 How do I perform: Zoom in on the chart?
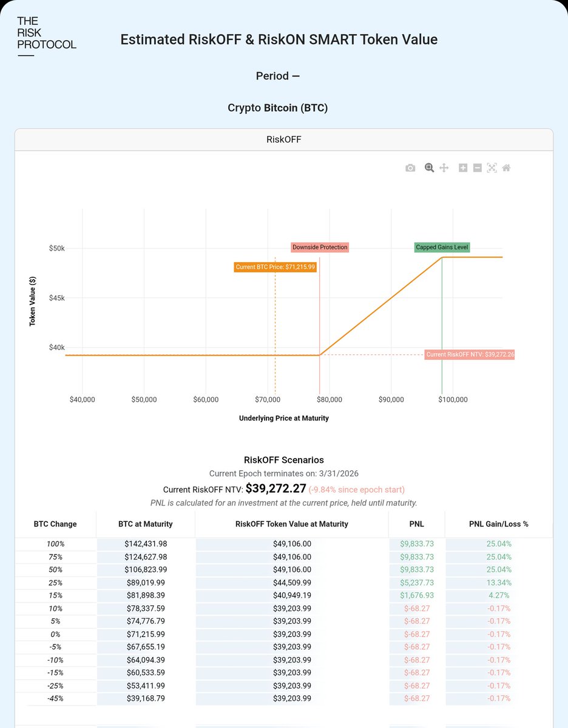(x=463, y=168)
